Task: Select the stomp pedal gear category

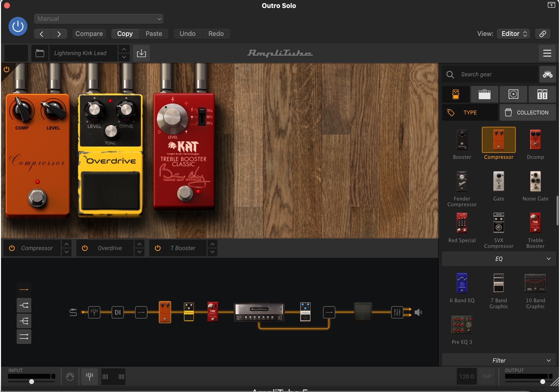Action: point(456,94)
